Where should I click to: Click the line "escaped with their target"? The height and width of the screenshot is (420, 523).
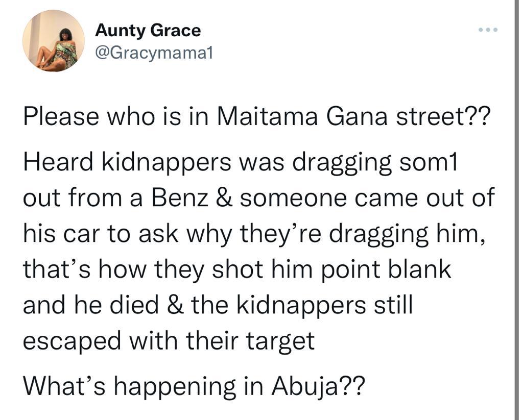click(169, 341)
